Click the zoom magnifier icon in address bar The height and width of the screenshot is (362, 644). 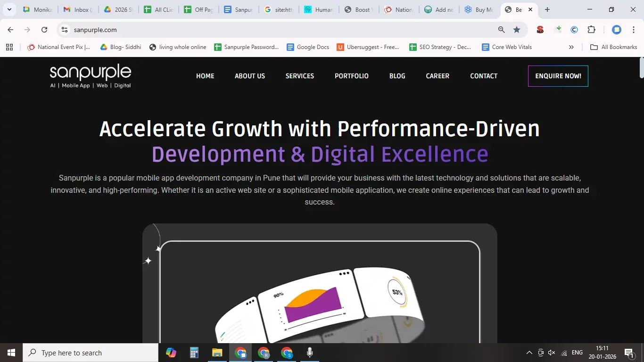(x=502, y=30)
